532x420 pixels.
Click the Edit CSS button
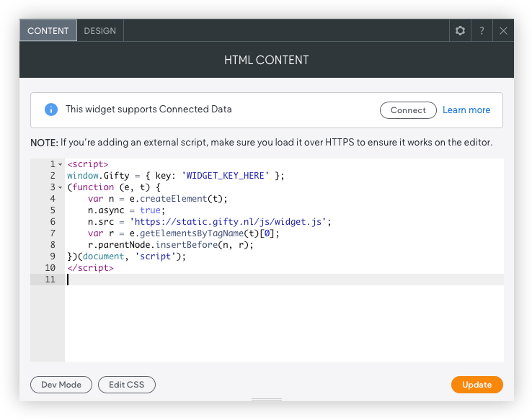tap(127, 385)
